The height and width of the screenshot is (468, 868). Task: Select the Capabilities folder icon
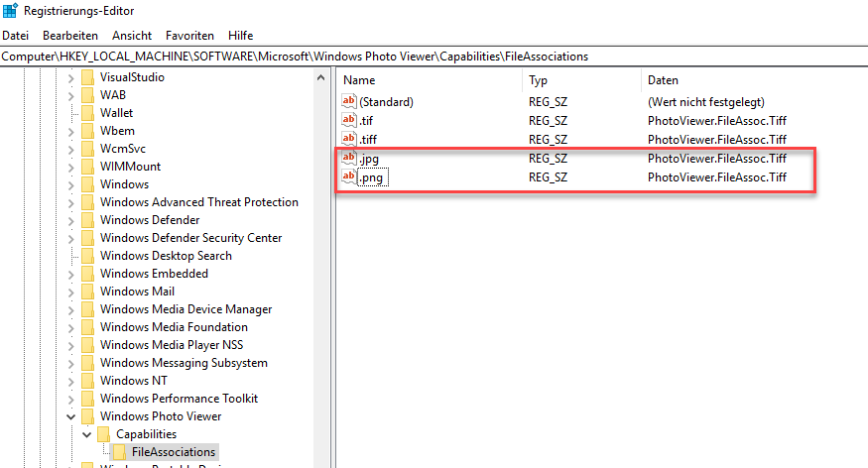[103, 434]
